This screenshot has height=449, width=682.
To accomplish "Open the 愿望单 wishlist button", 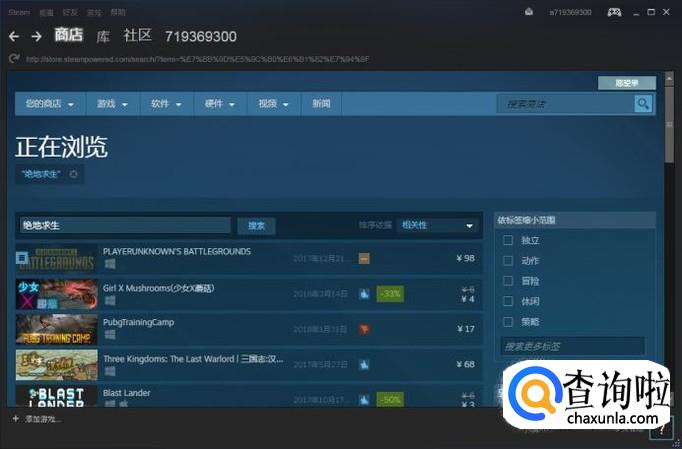I will click(627, 83).
